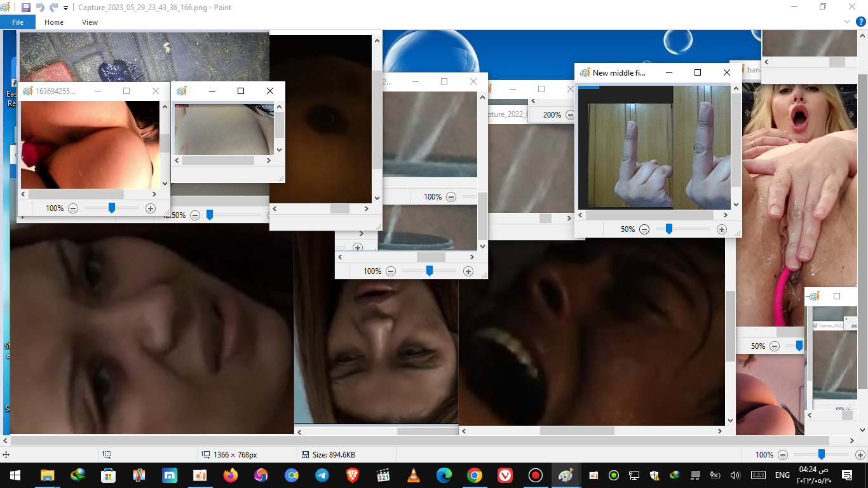Click zoom out button in main Paint status bar
This screenshot has width=868, height=488.
coord(783,455)
